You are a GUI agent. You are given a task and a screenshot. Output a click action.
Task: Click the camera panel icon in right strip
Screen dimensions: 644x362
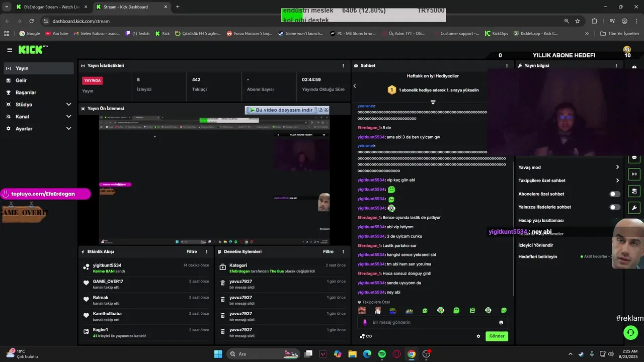[634, 191]
